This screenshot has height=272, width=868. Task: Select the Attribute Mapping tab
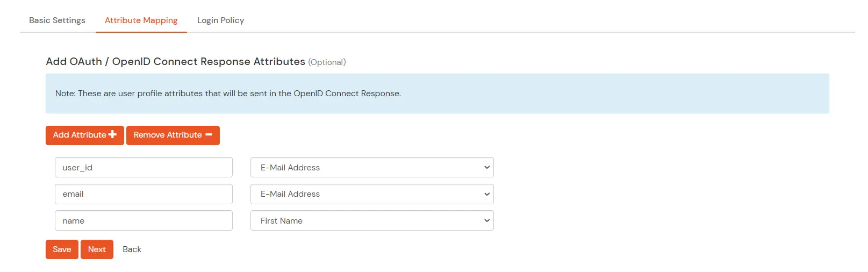click(x=141, y=20)
